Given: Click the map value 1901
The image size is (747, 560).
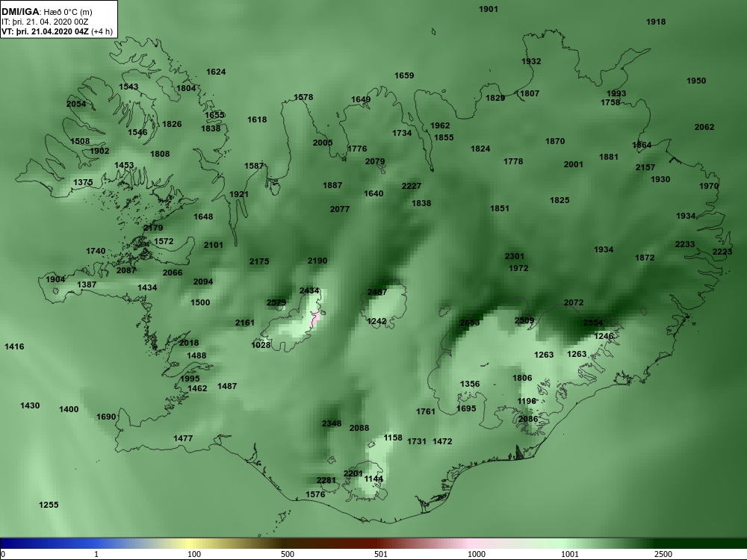Looking at the screenshot, I should tap(489, 9).
